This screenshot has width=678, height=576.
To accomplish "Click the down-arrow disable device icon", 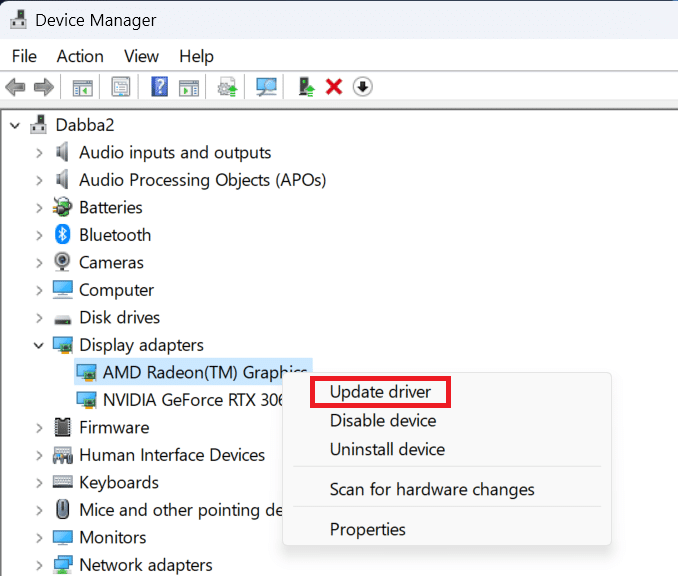I will point(362,86).
